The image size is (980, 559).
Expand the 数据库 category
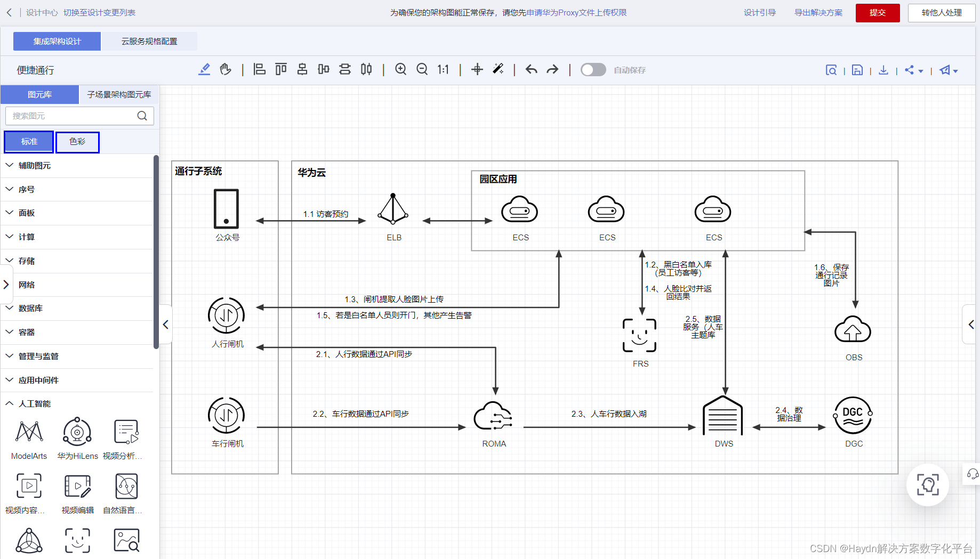click(77, 308)
